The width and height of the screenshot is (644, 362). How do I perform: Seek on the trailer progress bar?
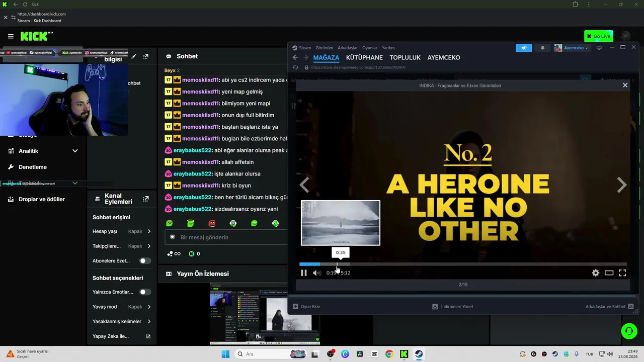(x=463, y=264)
